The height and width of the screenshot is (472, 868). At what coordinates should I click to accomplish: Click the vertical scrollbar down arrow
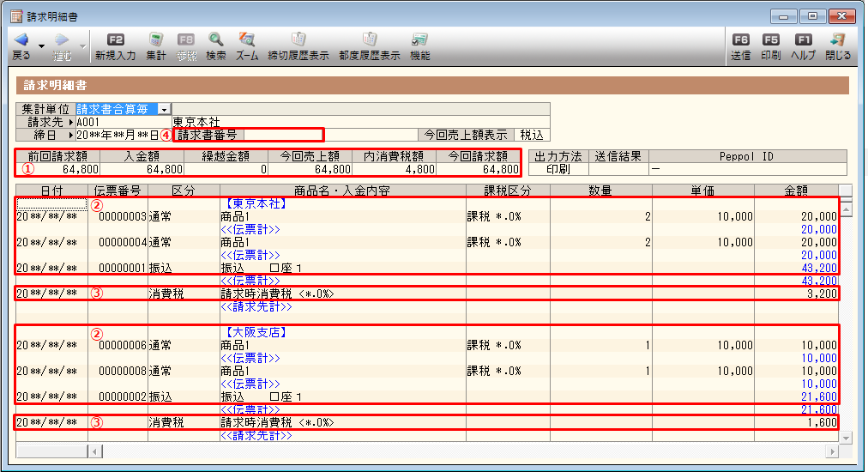point(846,438)
